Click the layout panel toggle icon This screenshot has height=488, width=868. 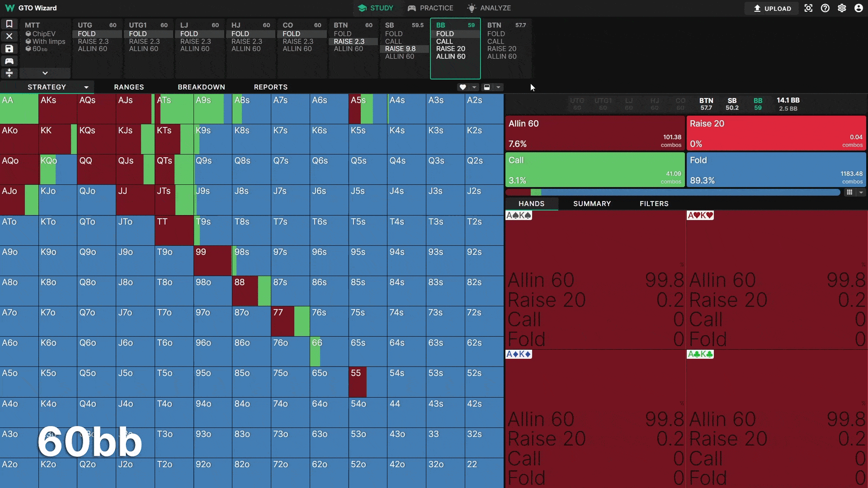[x=487, y=87]
